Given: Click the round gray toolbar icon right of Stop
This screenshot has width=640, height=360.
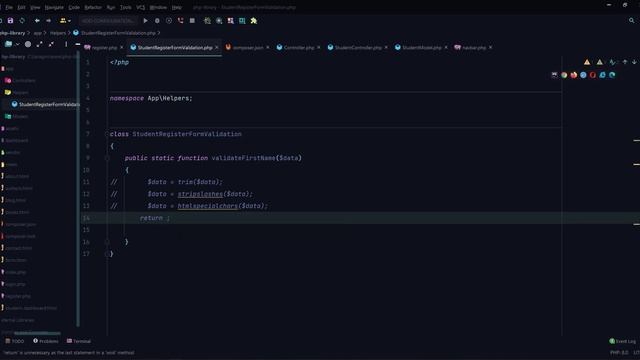Looking at the screenshot, I should (219, 20).
